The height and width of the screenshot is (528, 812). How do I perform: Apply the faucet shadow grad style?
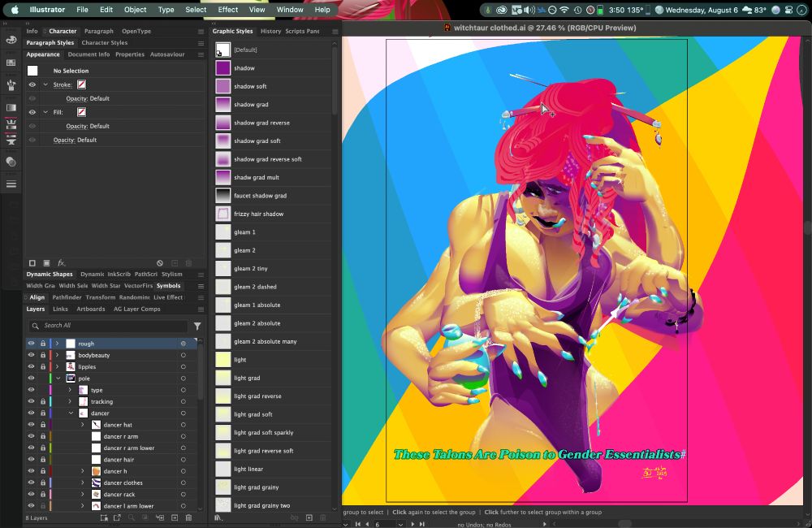(x=273, y=195)
